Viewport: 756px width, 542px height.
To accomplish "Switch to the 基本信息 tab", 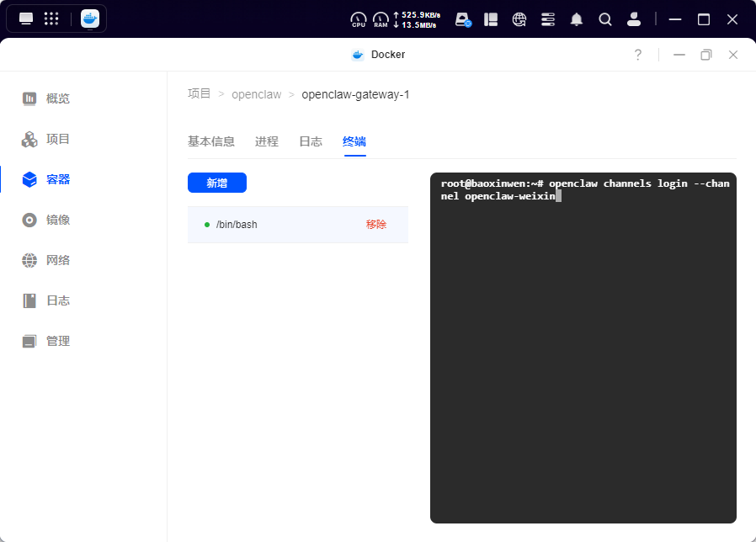I will pyautogui.click(x=211, y=141).
